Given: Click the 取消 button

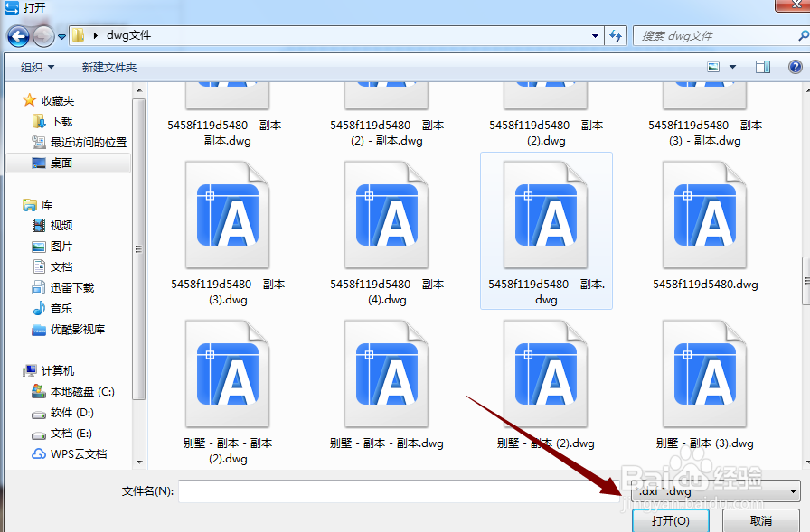Looking at the screenshot, I should coord(761,520).
